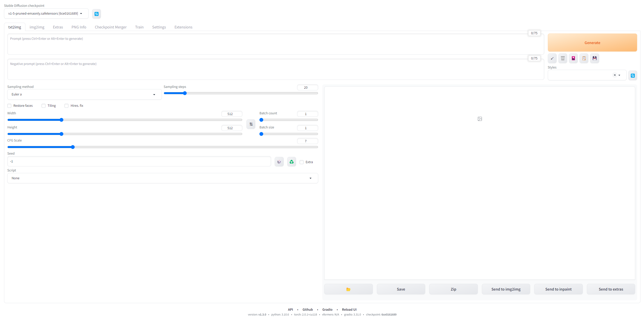Enable the Restore faces checkbox
The image size is (644, 318).
click(9, 106)
